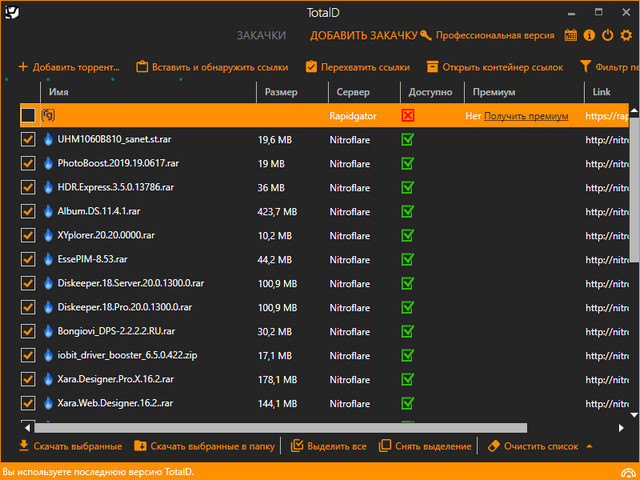Click the vertical scrollbar thumb
The height and width of the screenshot is (480, 640).
(x=634, y=189)
